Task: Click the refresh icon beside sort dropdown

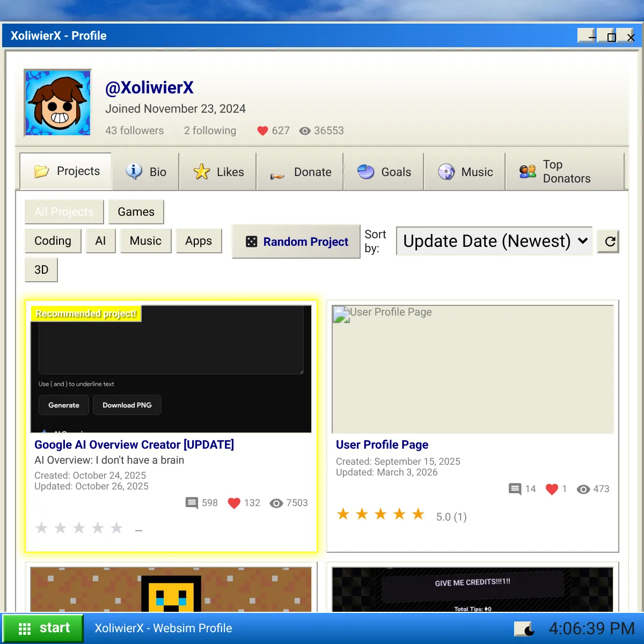Action: (x=609, y=241)
